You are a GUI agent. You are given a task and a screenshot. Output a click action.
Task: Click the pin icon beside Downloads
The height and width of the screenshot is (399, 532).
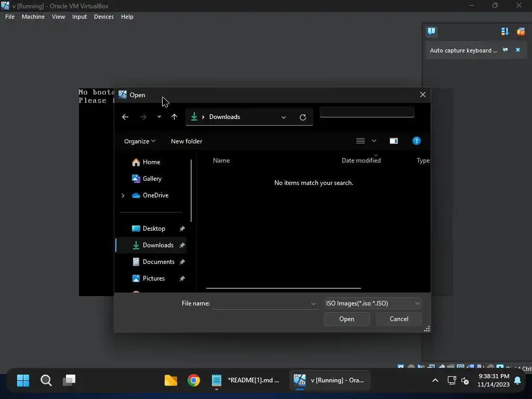point(182,245)
